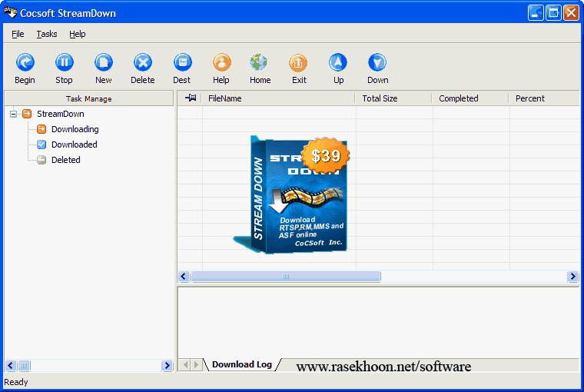Click the task tree scroll left arrow
Viewport: 584px width, 392px height.
(x=11, y=366)
